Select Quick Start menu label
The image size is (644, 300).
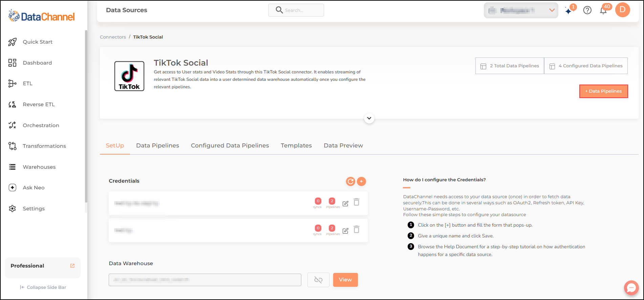pyautogui.click(x=38, y=42)
